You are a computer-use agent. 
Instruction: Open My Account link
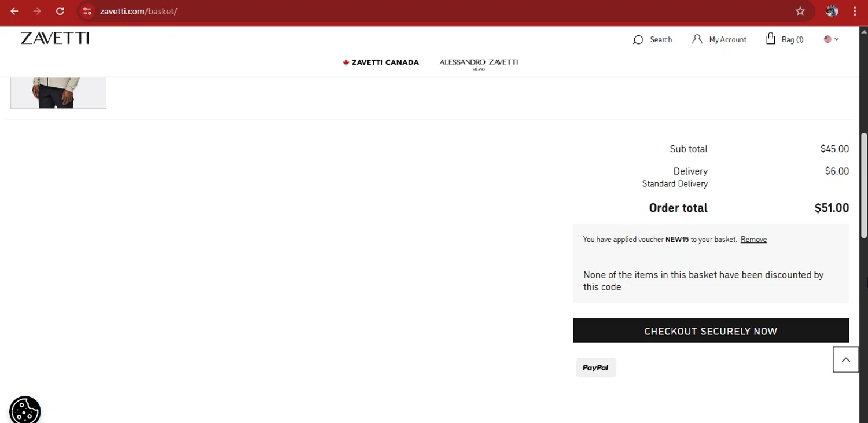pyautogui.click(x=727, y=40)
